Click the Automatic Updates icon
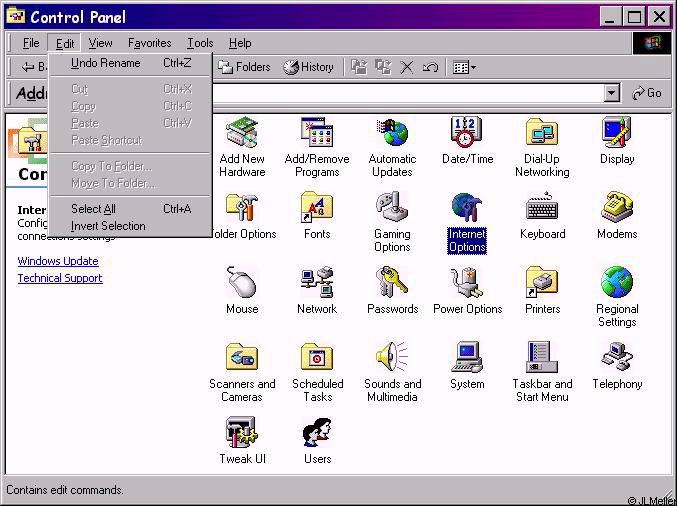This screenshot has width=677, height=506. (392, 133)
